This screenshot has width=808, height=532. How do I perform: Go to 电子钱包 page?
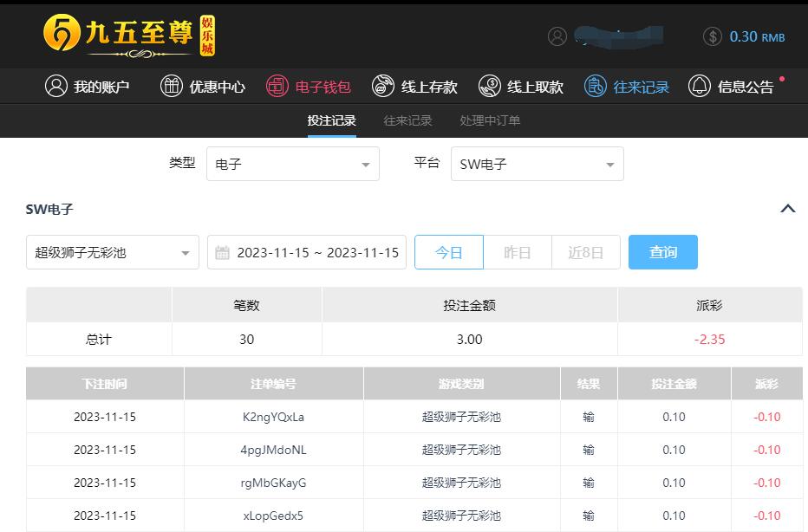pos(309,86)
